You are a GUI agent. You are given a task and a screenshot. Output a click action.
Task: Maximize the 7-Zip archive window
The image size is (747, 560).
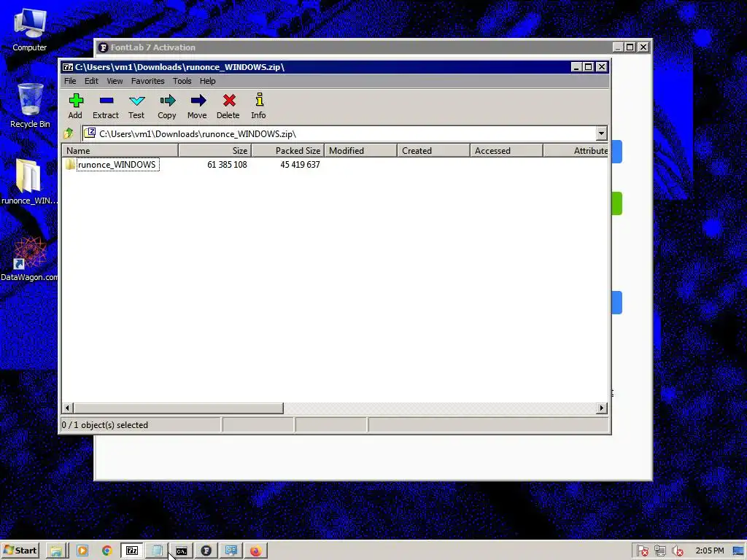click(589, 67)
